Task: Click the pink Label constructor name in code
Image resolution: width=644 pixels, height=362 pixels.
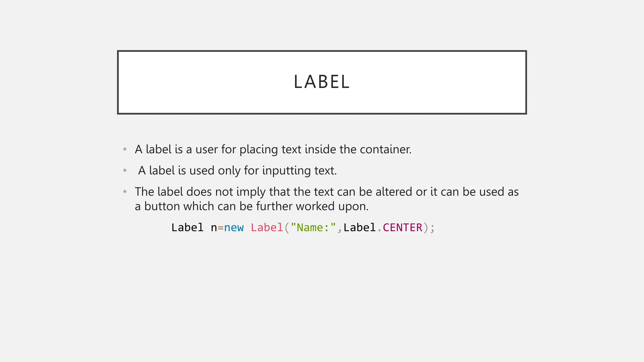Action: [267, 228]
